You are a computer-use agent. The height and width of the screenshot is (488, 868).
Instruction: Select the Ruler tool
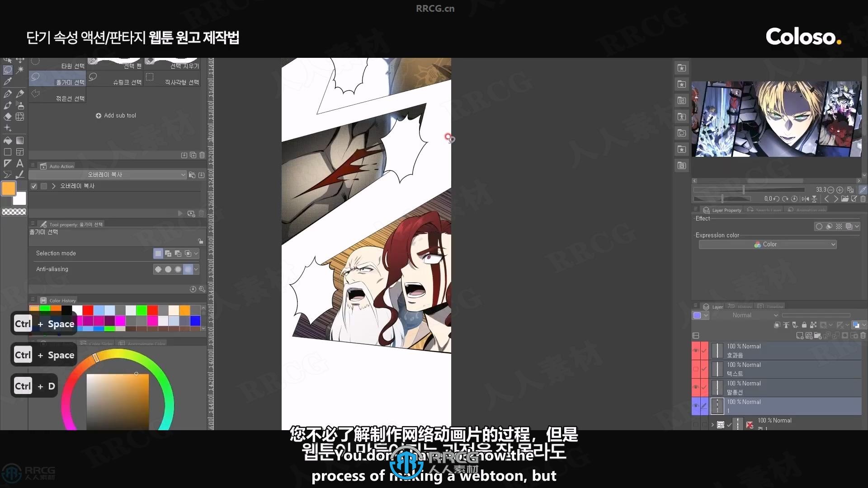click(8, 163)
